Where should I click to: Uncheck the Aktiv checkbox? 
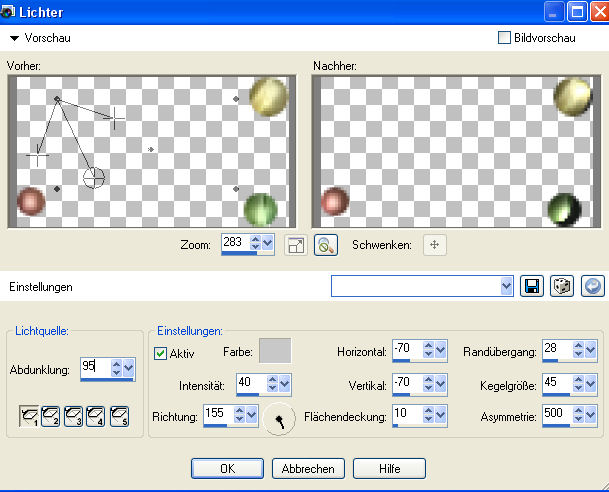click(x=161, y=353)
